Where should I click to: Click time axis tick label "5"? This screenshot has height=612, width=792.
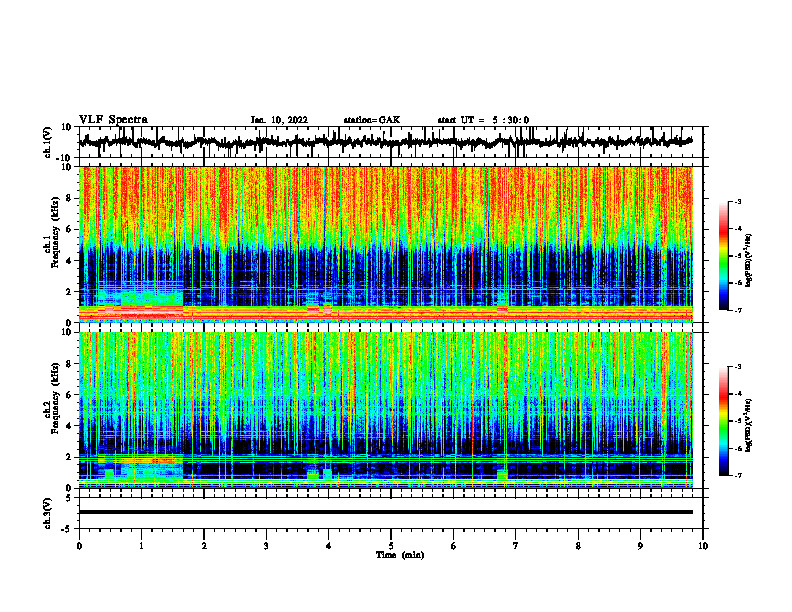tap(391, 546)
